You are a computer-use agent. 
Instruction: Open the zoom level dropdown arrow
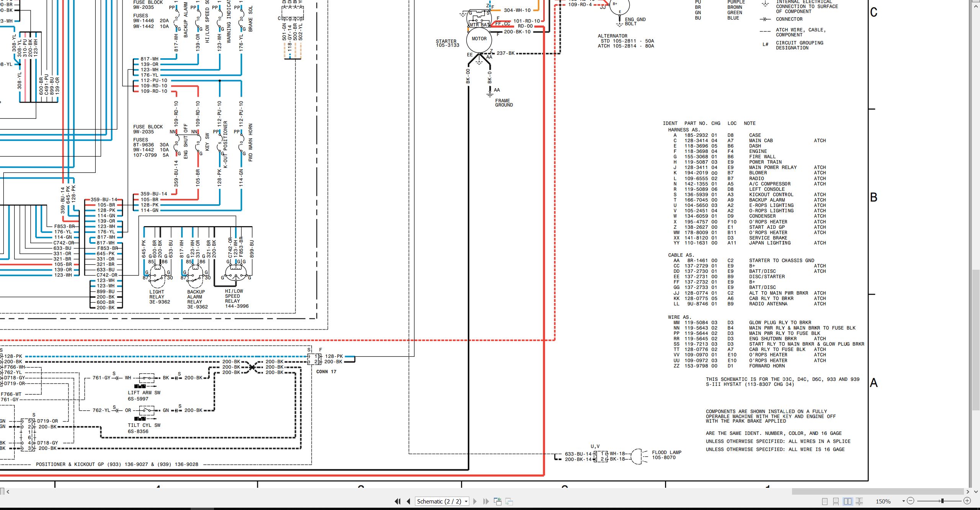pos(903,501)
